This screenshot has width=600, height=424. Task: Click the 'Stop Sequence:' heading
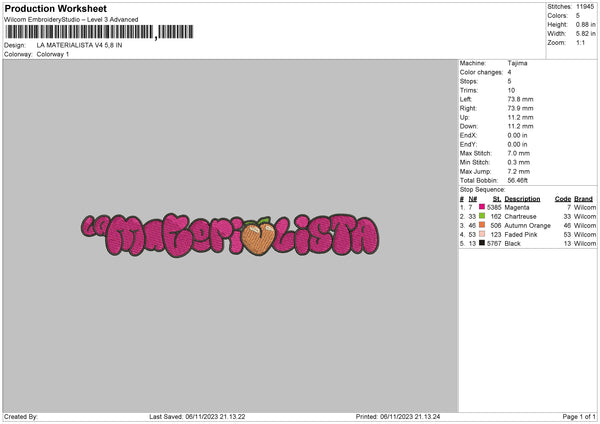click(x=483, y=190)
